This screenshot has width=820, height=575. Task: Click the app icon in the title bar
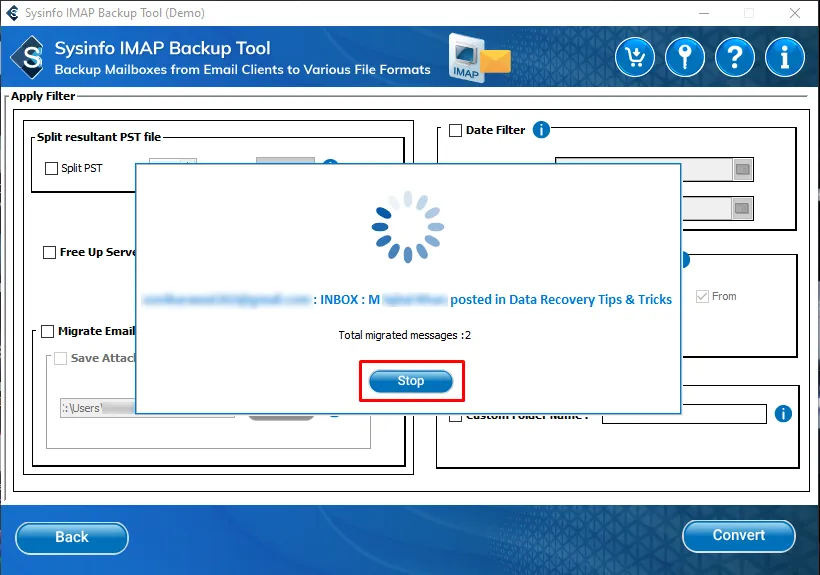[x=12, y=13]
